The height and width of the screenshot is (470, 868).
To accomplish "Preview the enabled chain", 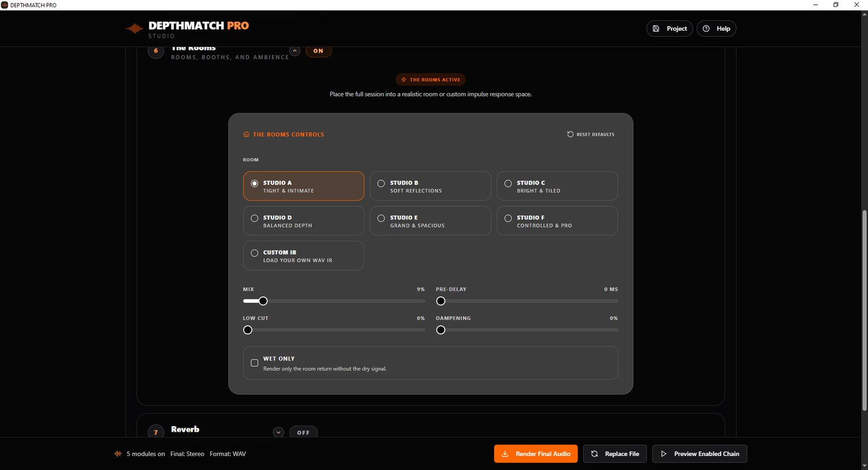I will [700, 454].
